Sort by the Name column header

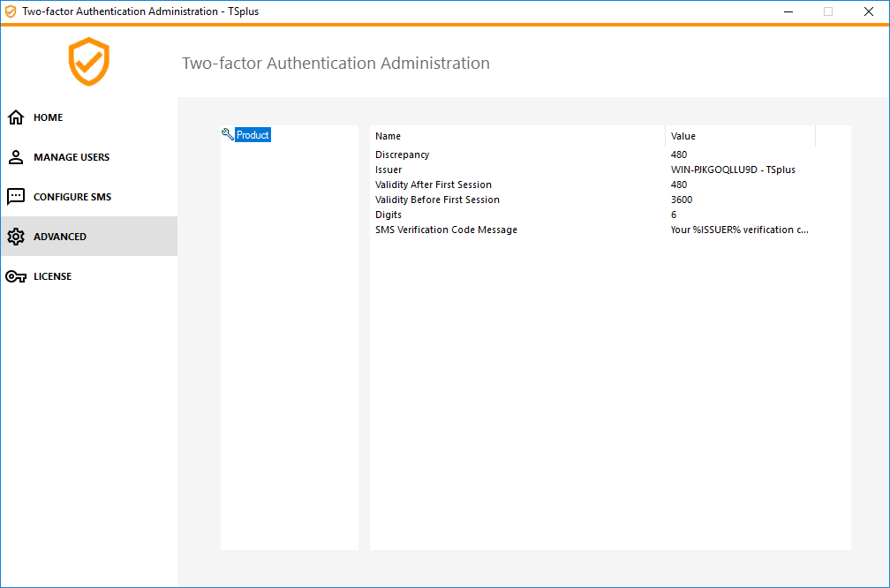coord(517,136)
